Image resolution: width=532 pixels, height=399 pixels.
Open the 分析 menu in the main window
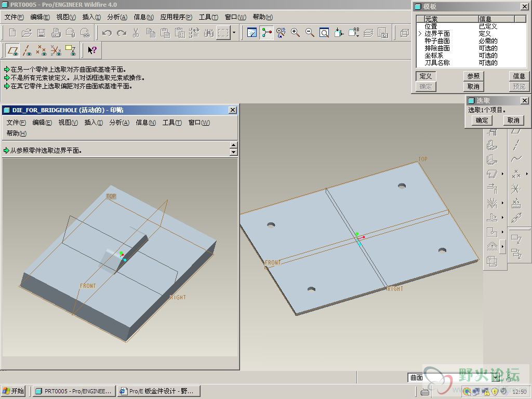[x=117, y=17]
